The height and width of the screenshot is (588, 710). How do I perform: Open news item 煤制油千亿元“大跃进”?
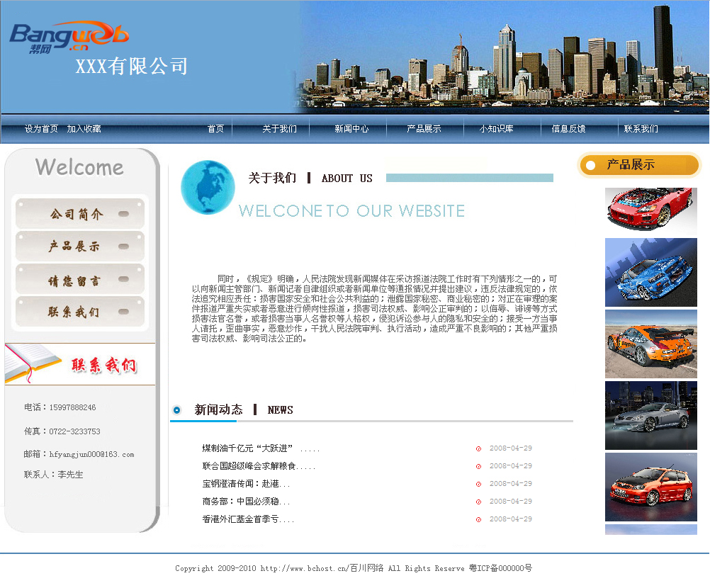point(247,448)
